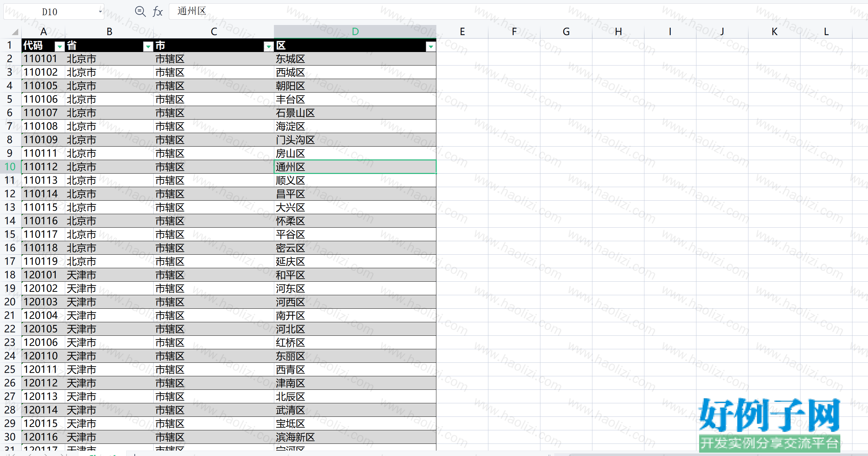Screen dimensions: 868x456
Task: Select column K header
Action: coord(774,32)
